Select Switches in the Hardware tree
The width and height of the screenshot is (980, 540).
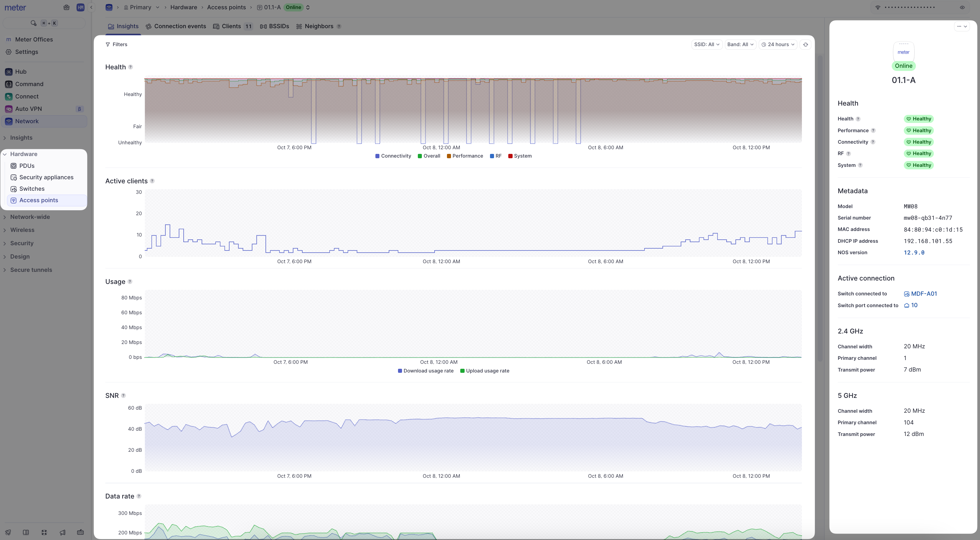click(x=32, y=189)
